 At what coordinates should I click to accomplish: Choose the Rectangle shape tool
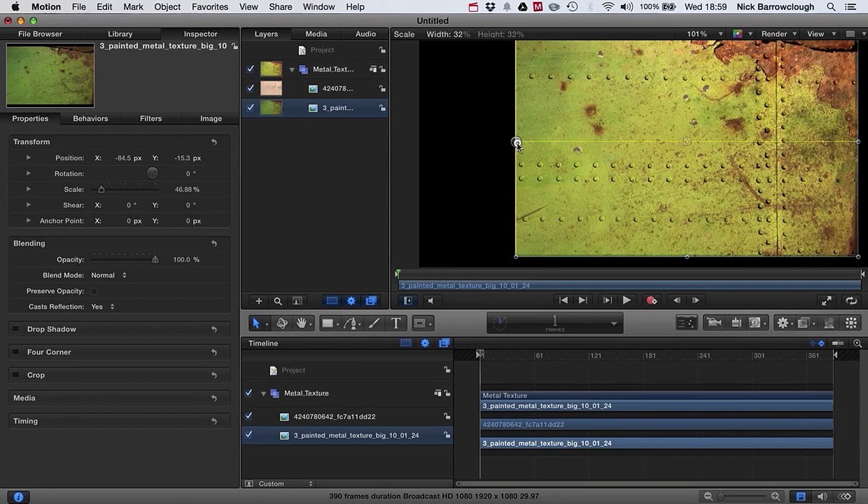327,323
